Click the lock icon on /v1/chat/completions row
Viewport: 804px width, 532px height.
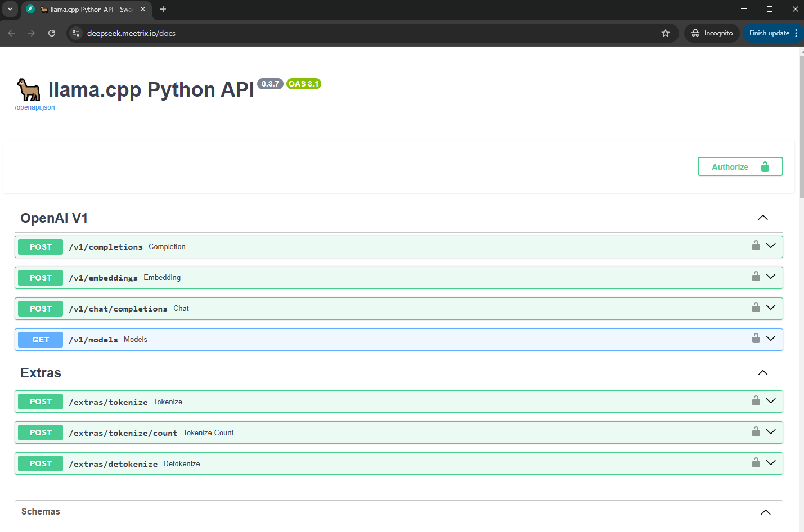pos(756,307)
